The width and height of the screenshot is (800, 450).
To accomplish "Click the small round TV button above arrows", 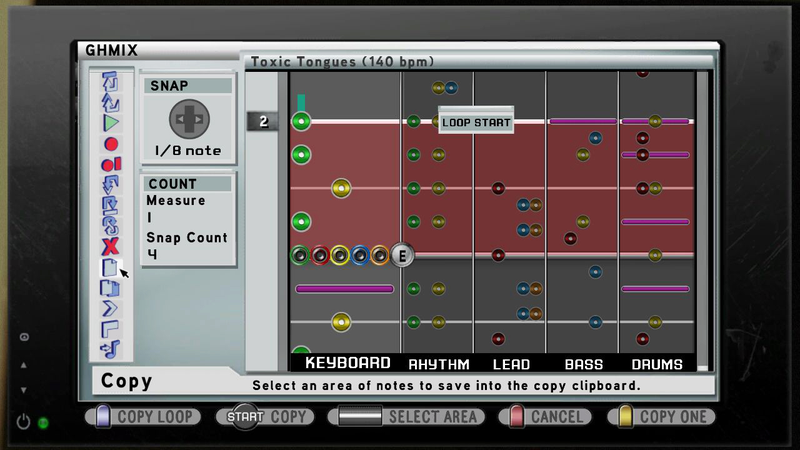I will click(24, 337).
